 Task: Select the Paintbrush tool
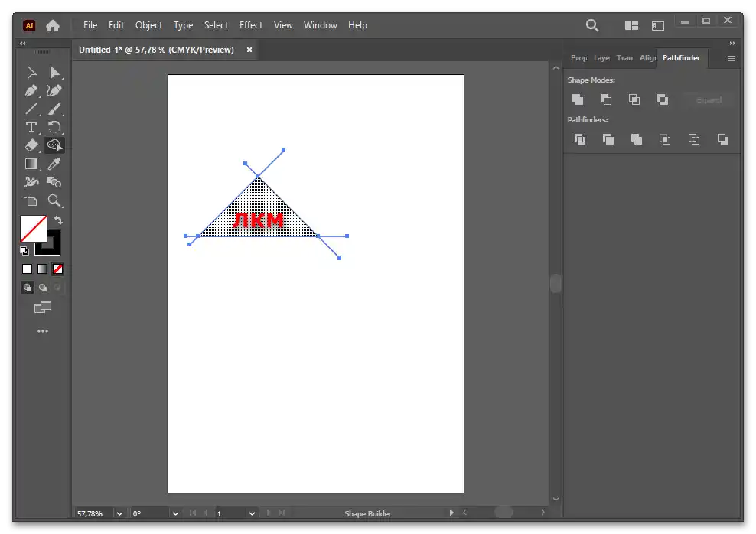(54, 109)
